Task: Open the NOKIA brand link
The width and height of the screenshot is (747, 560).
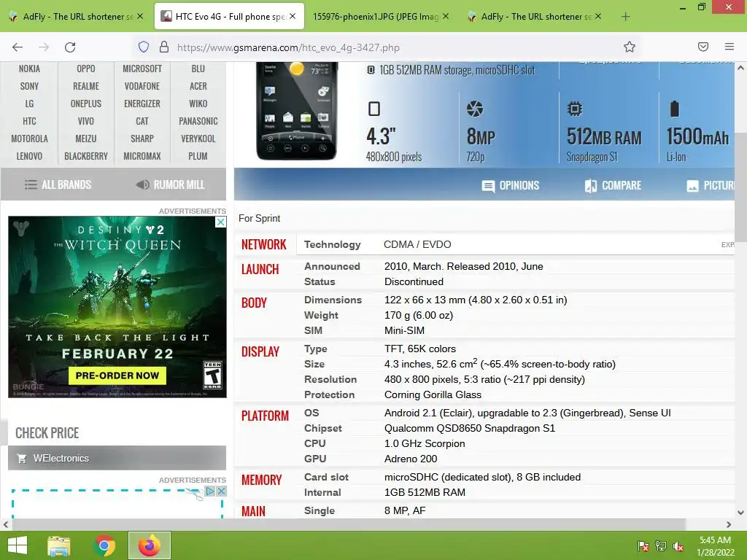Action: [29, 69]
